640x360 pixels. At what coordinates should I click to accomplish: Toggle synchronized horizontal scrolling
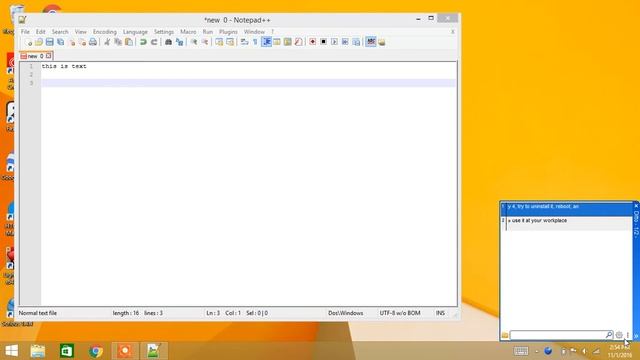click(x=230, y=42)
